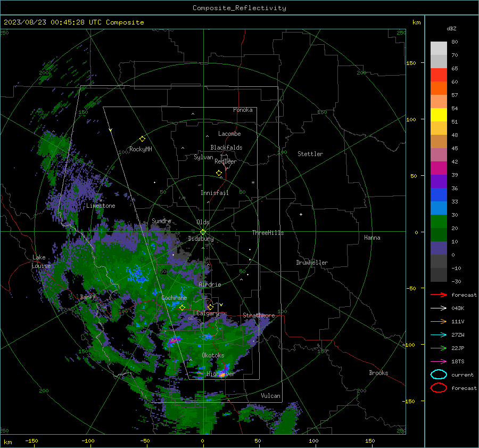The width and height of the screenshot is (479, 448).
Task: Click the white 04DK arrow legend icon
Action: (x=439, y=308)
